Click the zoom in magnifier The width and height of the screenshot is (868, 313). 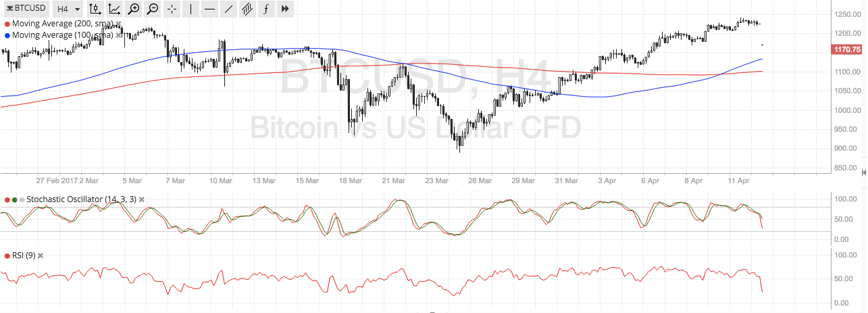(134, 9)
